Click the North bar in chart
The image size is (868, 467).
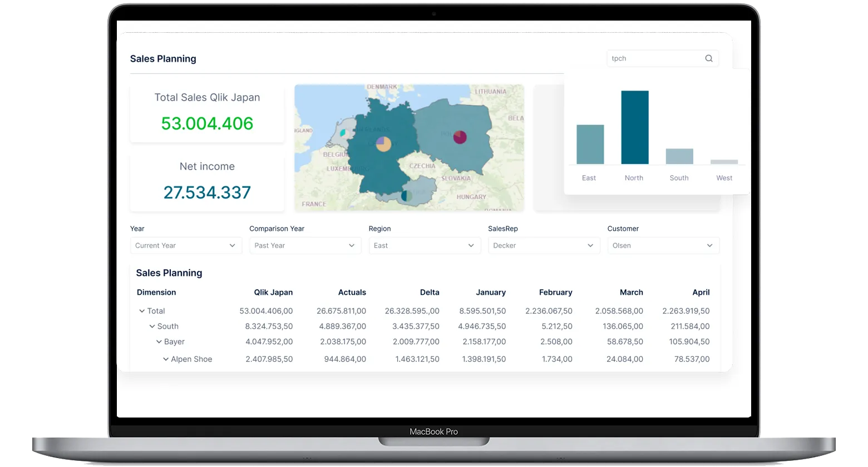(x=634, y=127)
